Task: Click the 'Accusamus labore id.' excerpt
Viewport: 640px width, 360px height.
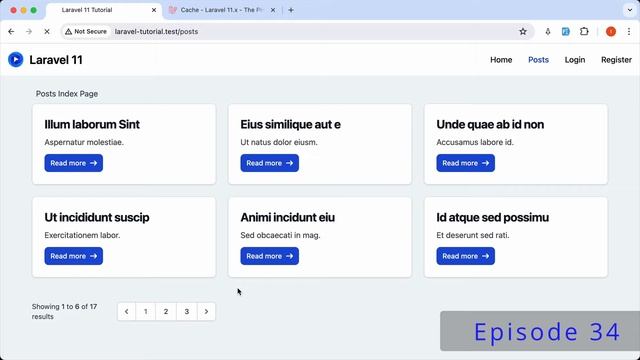Action: click(475, 142)
